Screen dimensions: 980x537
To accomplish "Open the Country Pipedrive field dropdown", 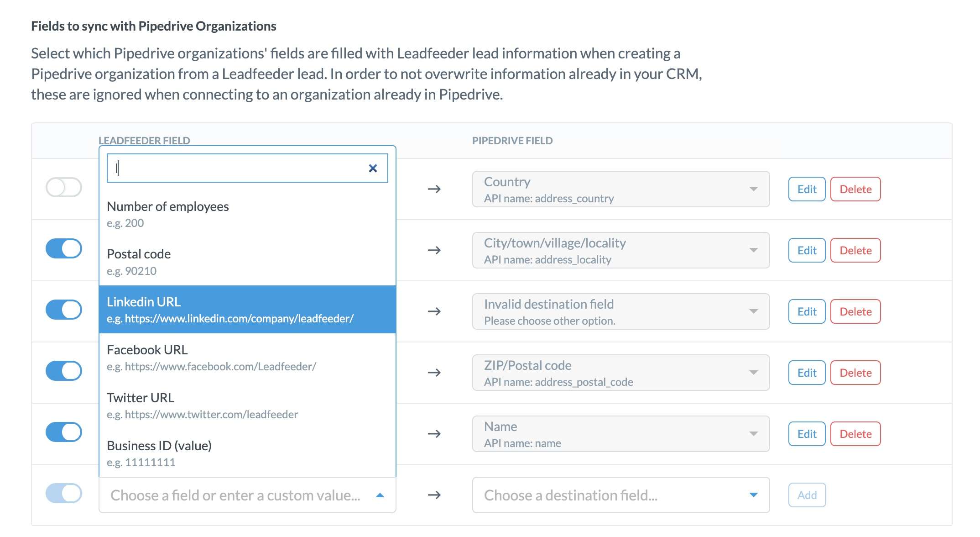I will pyautogui.click(x=621, y=189).
